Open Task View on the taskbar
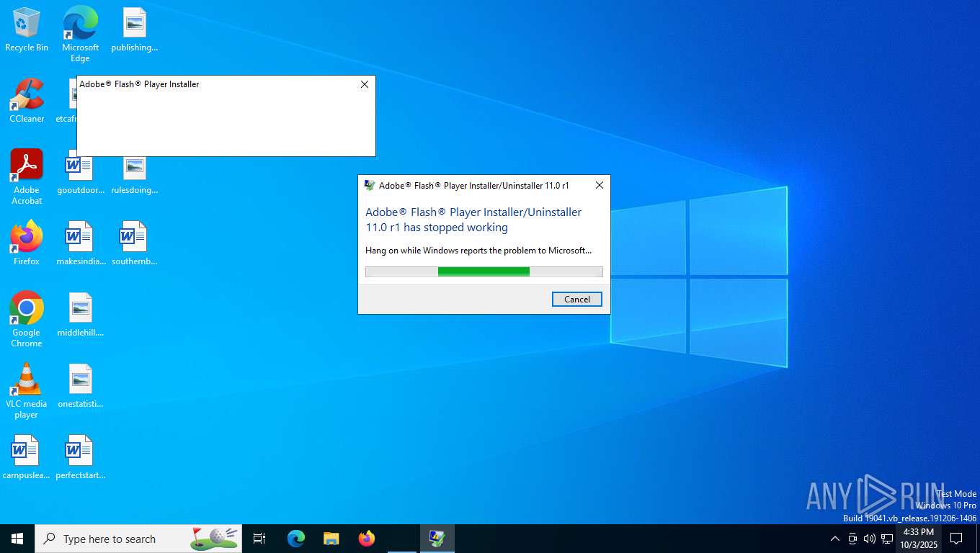Screen dimensions: 980x553 [x=259, y=539]
